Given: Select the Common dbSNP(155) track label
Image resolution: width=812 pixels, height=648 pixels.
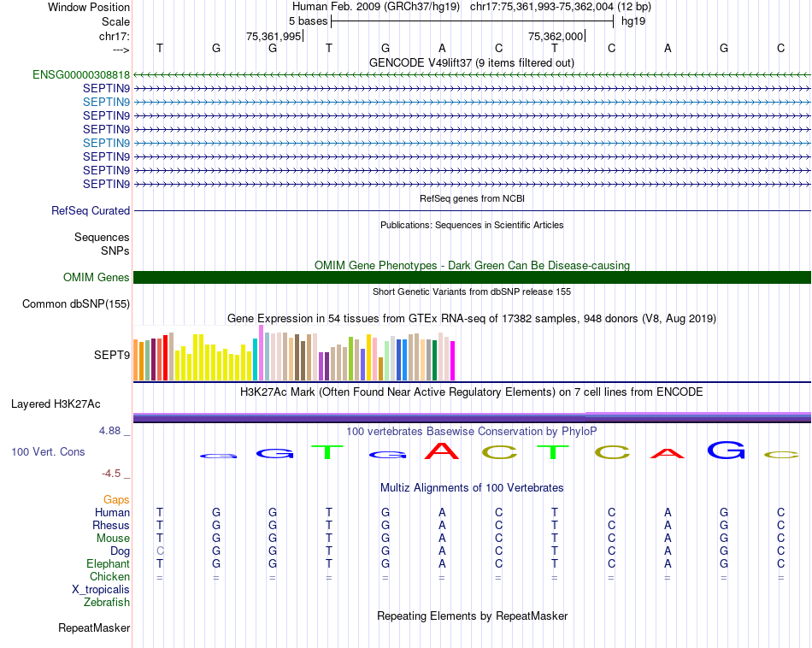Looking at the screenshot, I should [x=75, y=304].
